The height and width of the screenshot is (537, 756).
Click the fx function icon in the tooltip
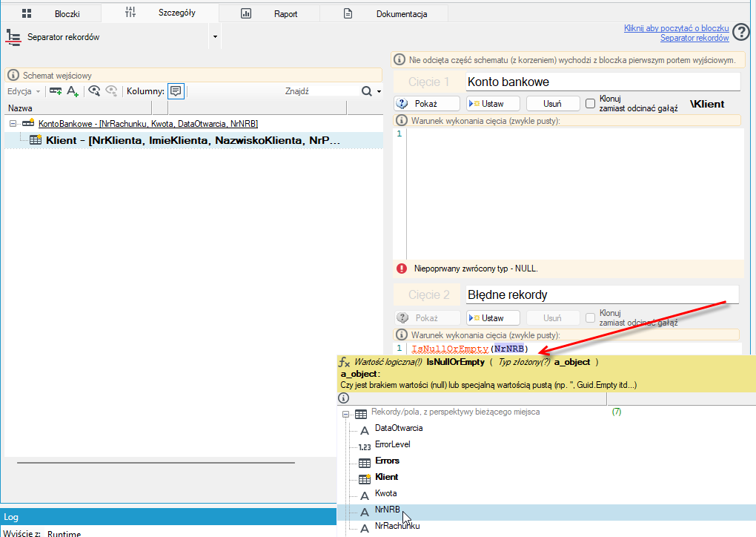tap(344, 362)
